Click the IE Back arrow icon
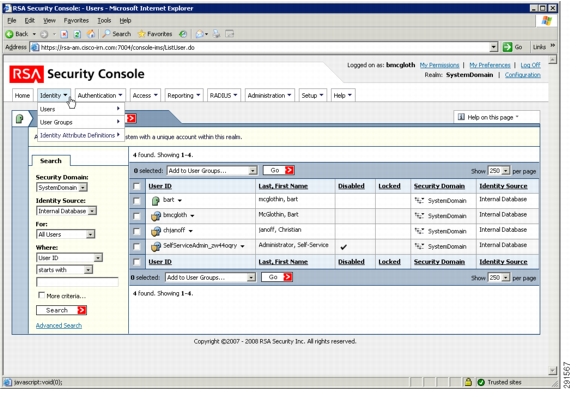576x397 pixels. (x=9, y=34)
